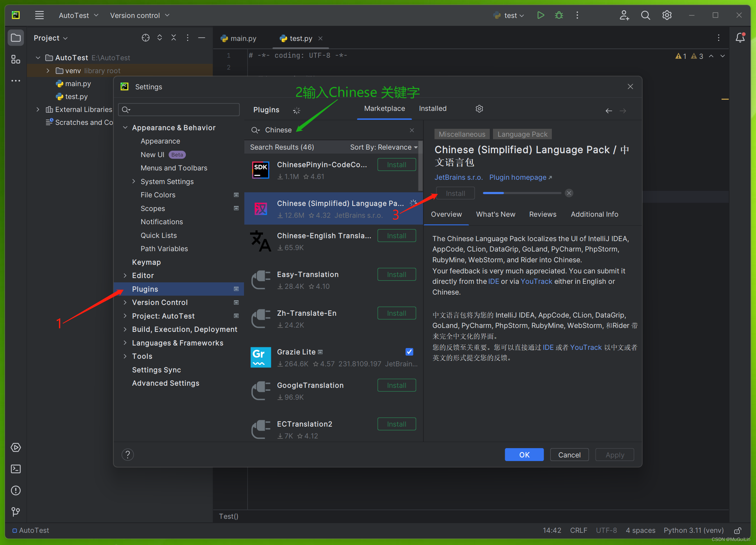Run the test configuration
This screenshot has height=545, width=756.
(540, 15)
